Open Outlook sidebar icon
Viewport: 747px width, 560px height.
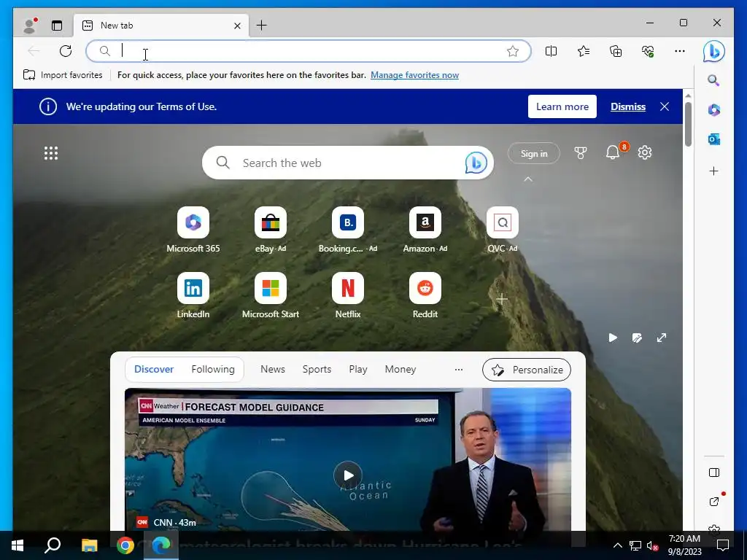pyautogui.click(x=713, y=139)
